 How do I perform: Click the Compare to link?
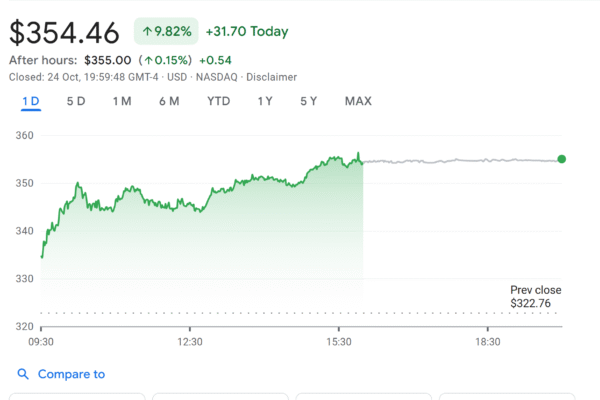tap(71, 375)
